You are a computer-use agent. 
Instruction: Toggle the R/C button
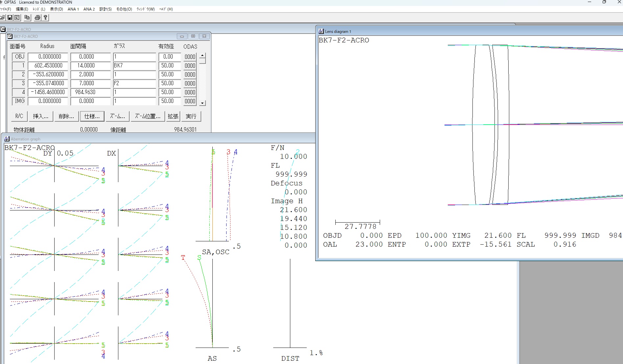point(19,116)
